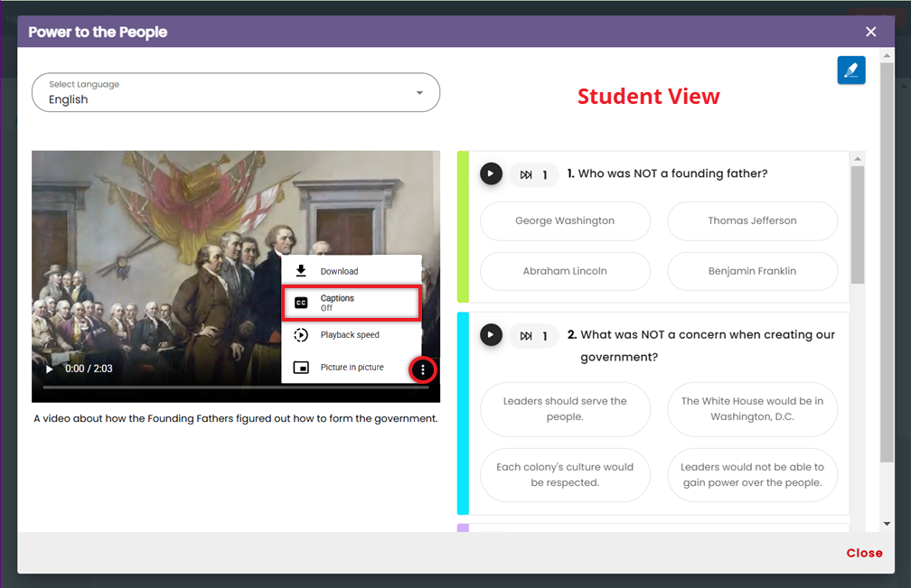Choose answer George Washington
The height and width of the screenshot is (588, 911).
click(565, 220)
